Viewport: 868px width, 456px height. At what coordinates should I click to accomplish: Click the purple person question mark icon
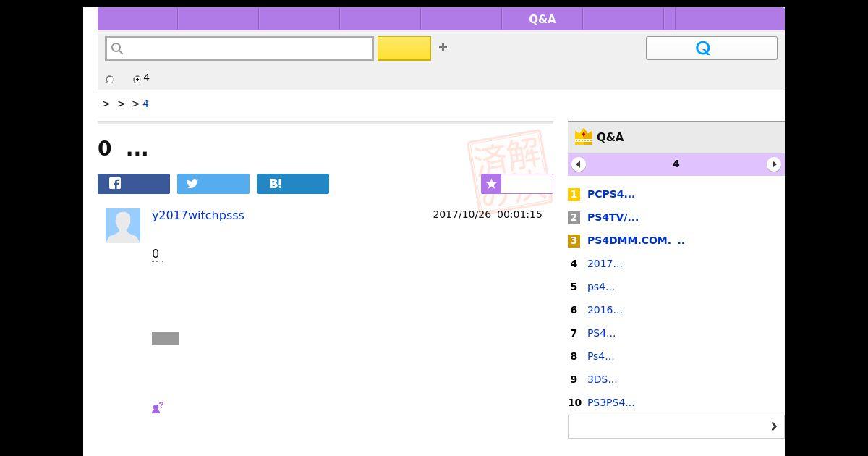coord(158,408)
